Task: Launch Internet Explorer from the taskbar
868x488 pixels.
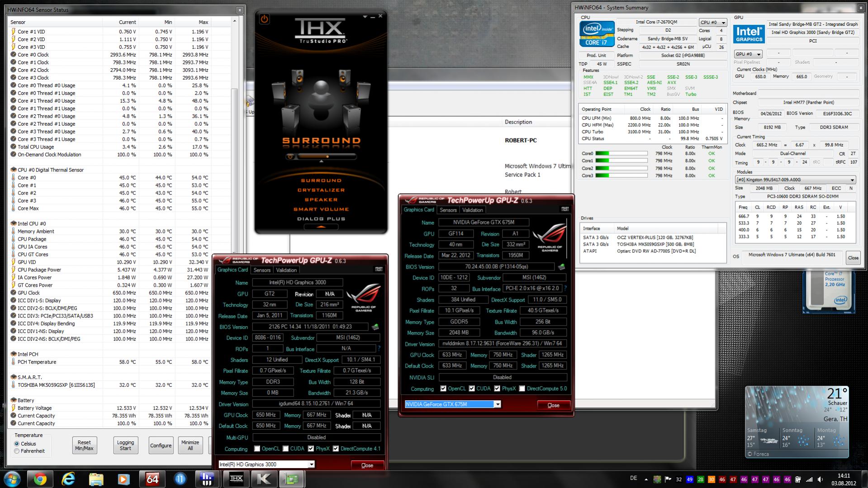Action: (x=68, y=479)
